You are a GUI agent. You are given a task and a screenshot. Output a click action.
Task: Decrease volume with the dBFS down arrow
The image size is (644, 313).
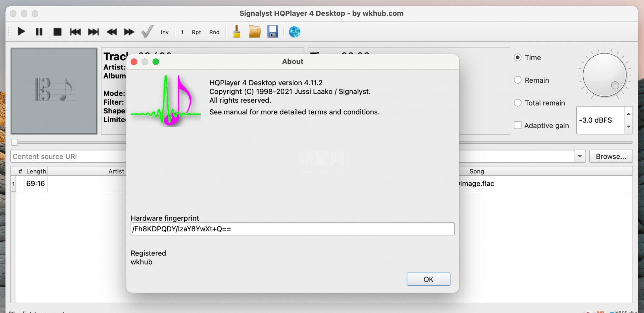[629, 127]
